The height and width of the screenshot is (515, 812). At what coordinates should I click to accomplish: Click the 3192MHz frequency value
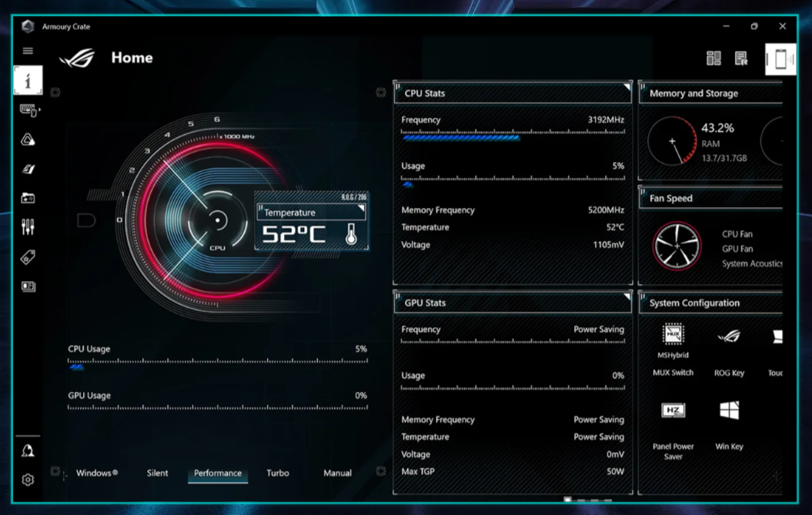point(606,119)
